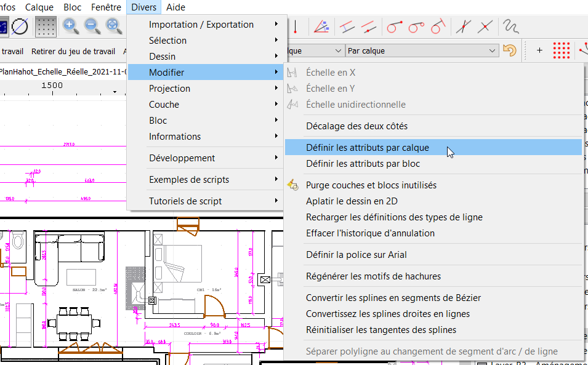588x365 pixels.
Task: Click the zoom out magnifier icon
Action: (x=92, y=26)
